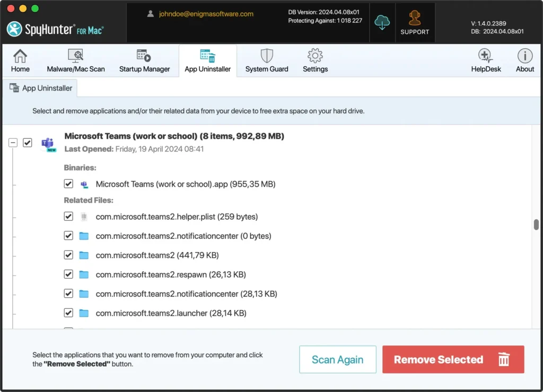Click Remove Selected button
Viewport: 543px width, 392px height.
click(453, 360)
